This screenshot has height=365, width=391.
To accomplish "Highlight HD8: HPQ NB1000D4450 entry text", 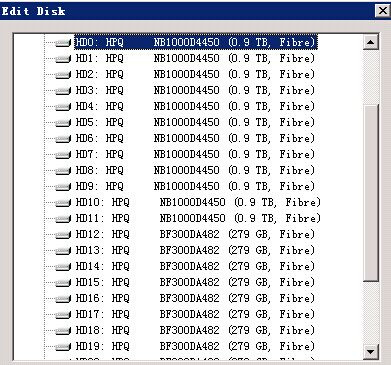I will pos(195,170).
